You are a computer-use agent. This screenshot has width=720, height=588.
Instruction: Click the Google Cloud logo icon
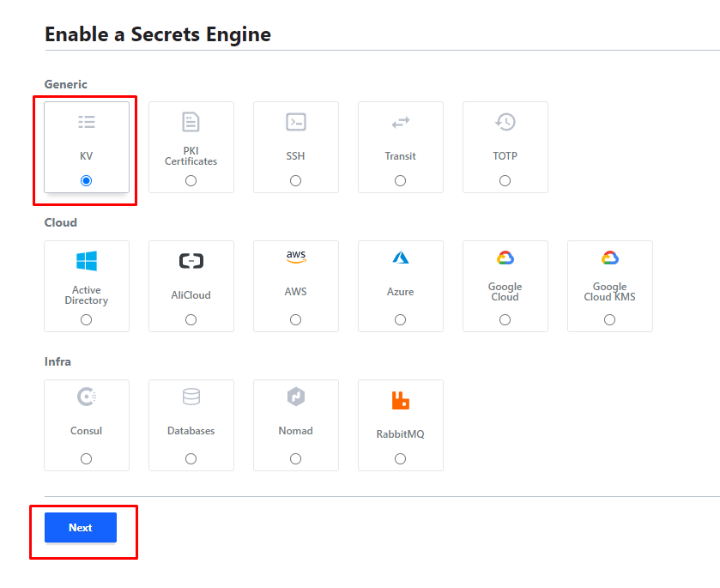pos(505,258)
